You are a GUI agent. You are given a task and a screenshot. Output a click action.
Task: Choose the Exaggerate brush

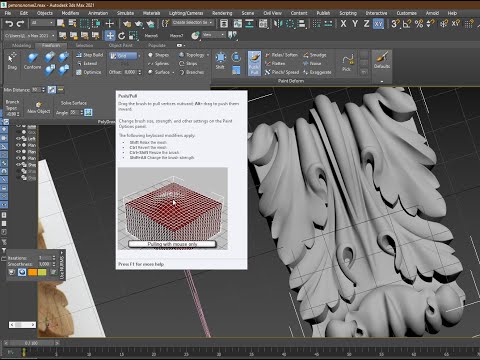(x=317, y=72)
